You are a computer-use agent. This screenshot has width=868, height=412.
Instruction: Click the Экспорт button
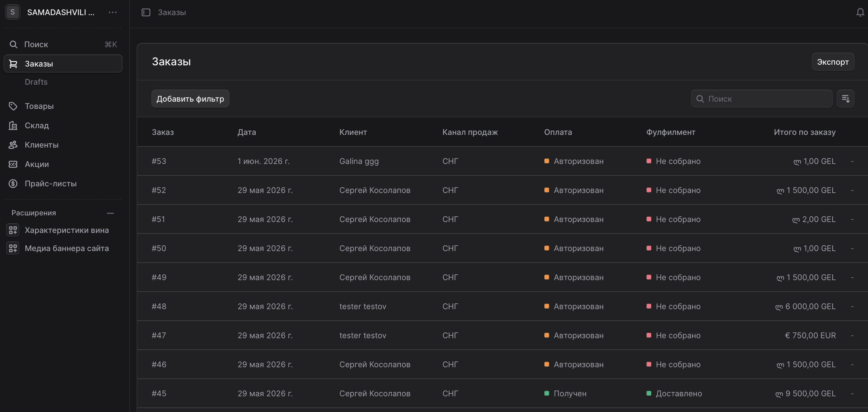(833, 62)
